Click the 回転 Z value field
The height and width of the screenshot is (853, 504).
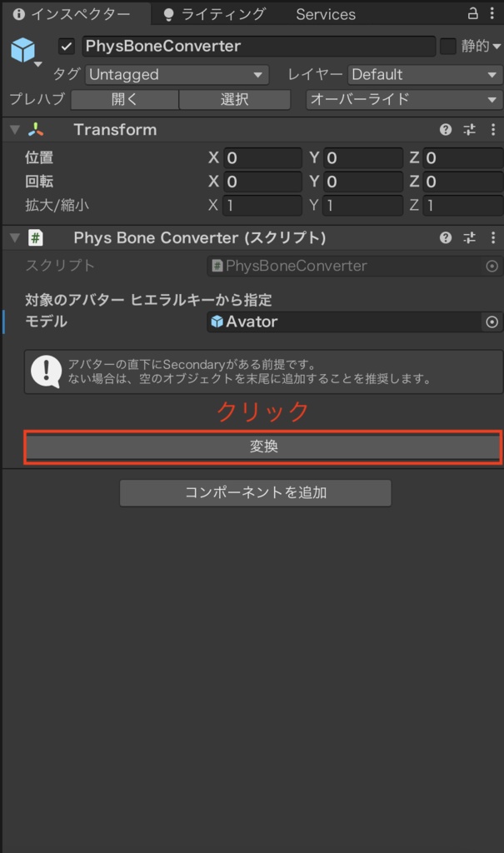pos(463,182)
